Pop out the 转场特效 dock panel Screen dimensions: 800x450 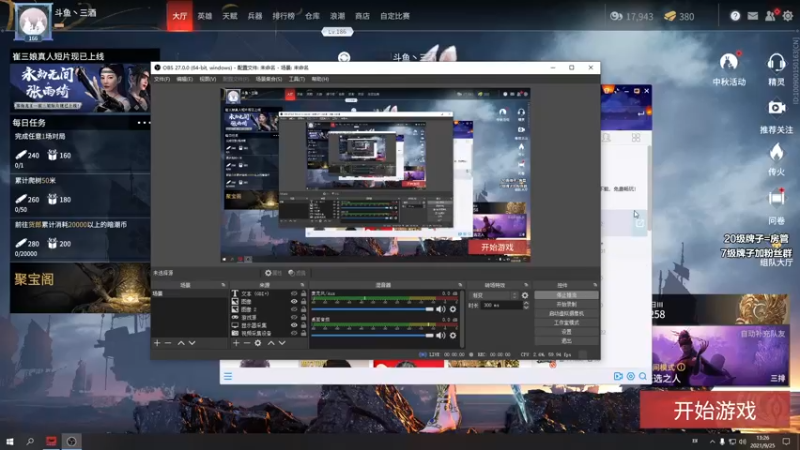[x=526, y=285]
